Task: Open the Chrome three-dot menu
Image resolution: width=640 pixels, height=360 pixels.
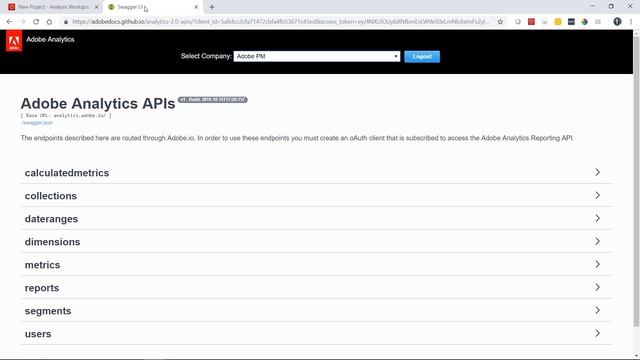Action: [x=631, y=22]
